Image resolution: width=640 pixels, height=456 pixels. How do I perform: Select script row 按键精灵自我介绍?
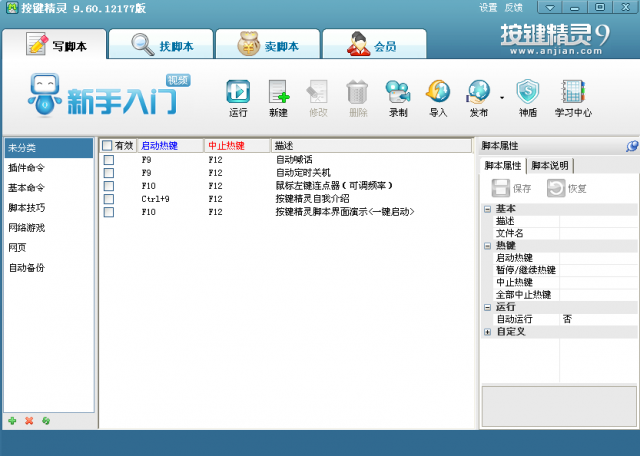[x=286, y=199]
